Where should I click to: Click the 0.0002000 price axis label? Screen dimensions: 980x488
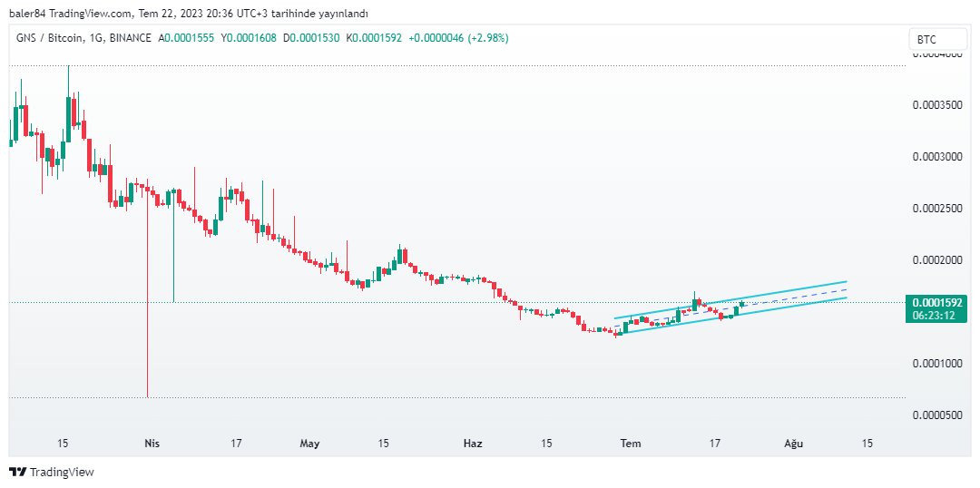click(936, 260)
